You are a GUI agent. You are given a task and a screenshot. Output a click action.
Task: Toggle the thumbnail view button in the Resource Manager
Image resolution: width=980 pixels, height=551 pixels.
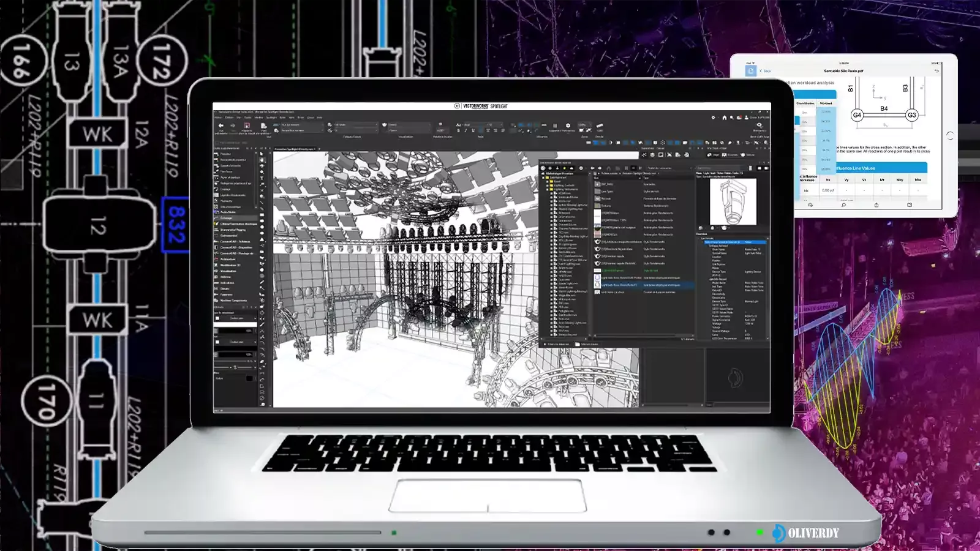[627, 168]
